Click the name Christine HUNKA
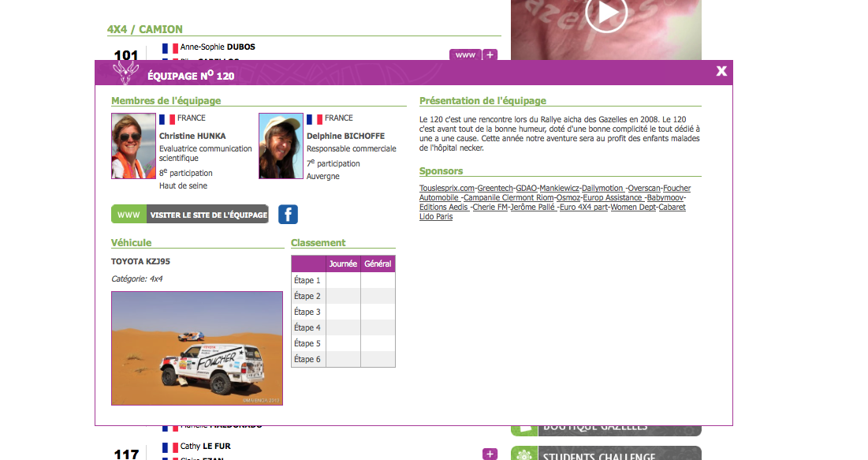This screenshot has width=868, height=460. pyautogui.click(x=192, y=136)
